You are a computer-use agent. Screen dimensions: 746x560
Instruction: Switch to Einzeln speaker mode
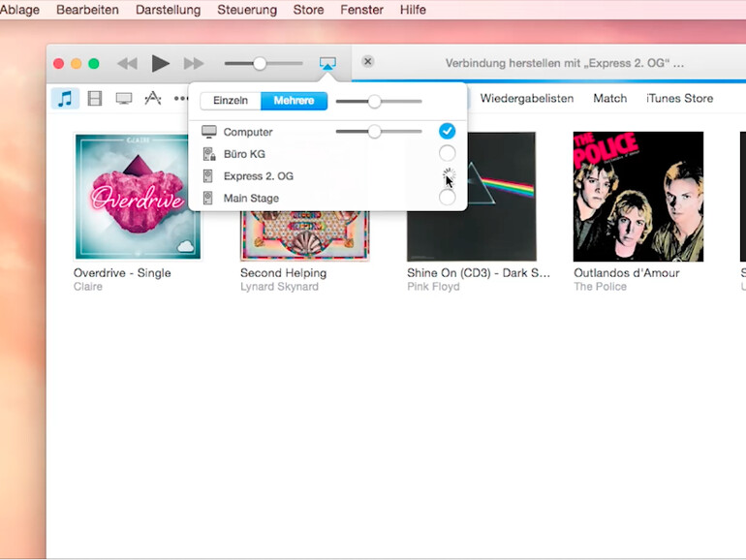coord(231,101)
